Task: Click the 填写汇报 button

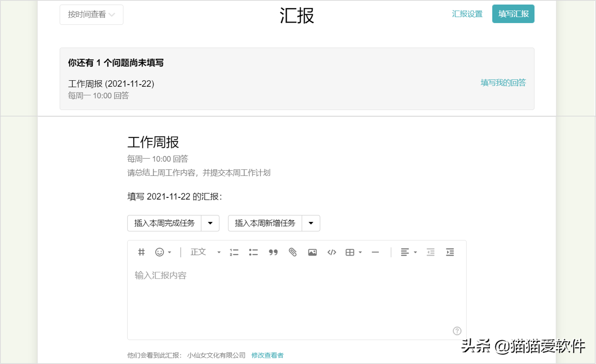Action: pos(513,14)
